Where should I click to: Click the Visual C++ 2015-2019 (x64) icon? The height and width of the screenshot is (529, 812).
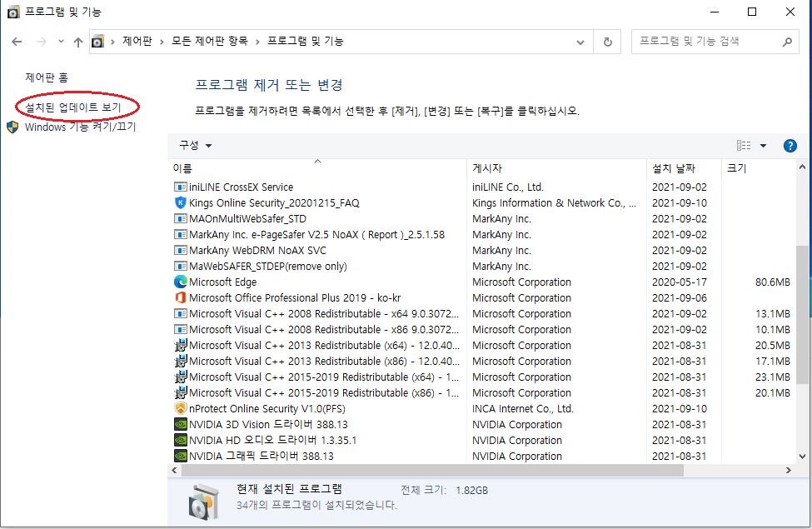[x=180, y=377]
